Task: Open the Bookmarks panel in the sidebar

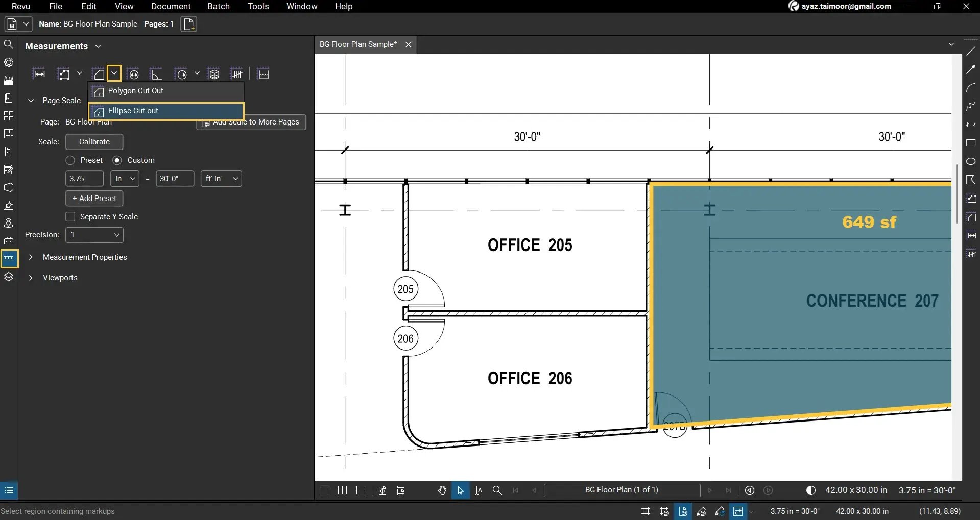Action: pyautogui.click(x=9, y=98)
